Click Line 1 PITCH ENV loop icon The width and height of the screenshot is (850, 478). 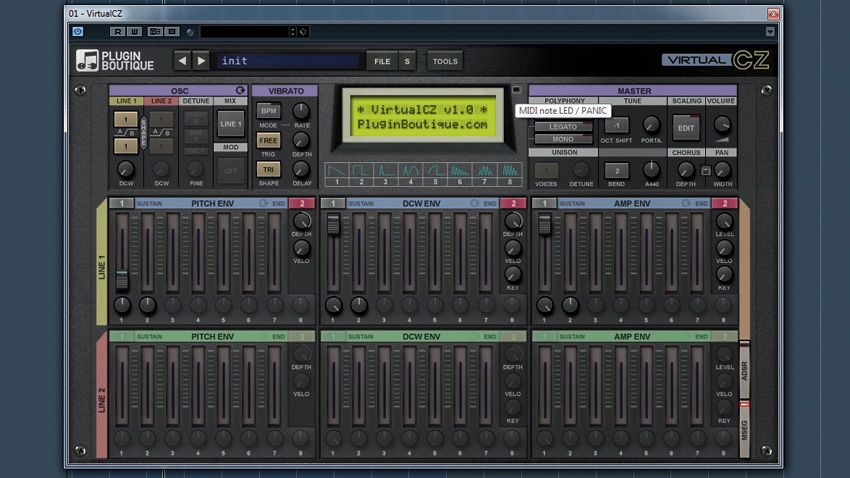point(263,203)
